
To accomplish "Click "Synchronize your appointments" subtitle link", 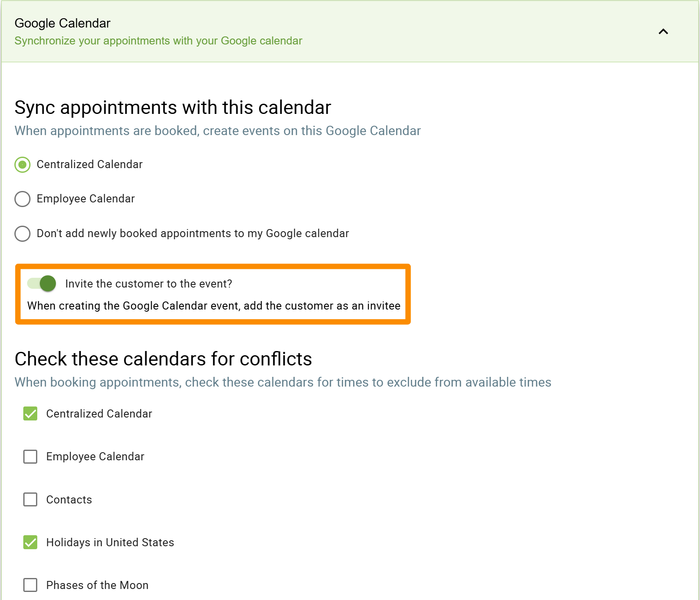I will 158,41.
